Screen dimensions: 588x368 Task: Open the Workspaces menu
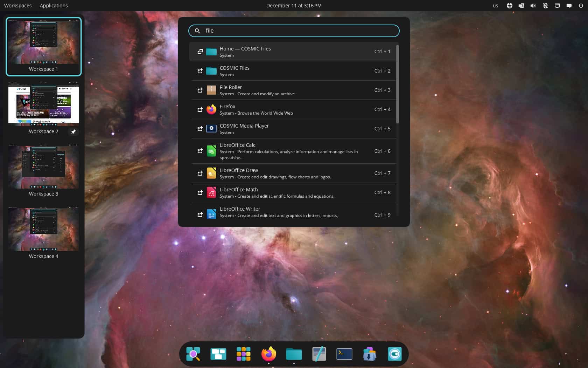coord(17,5)
